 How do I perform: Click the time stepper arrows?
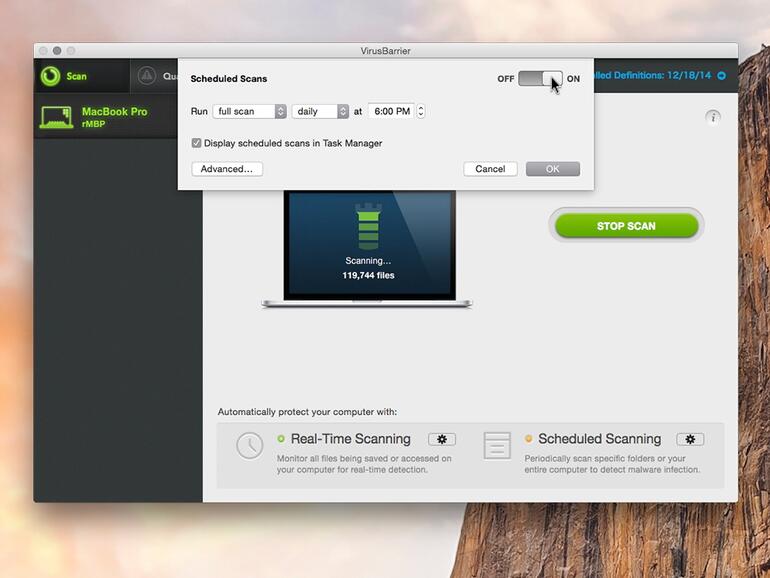click(x=421, y=111)
